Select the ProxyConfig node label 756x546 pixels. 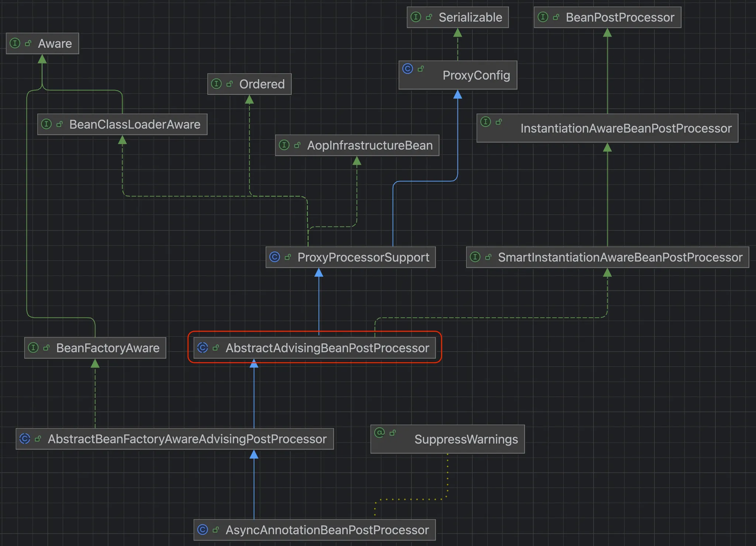(476, 75)
